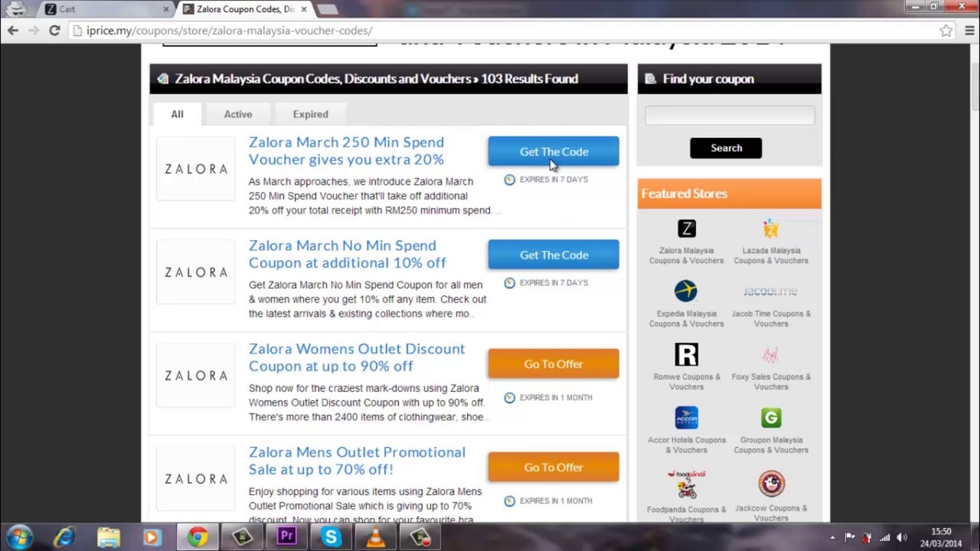Show All coupons tab
This screenshot has width=980, height=551.
coord(177,114)
